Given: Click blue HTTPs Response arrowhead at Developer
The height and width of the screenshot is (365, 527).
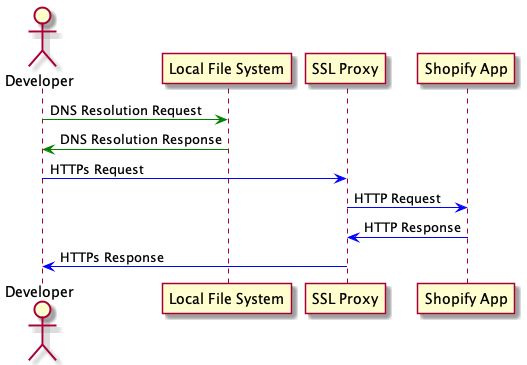Looking at the screenshot, I should 49,267.
